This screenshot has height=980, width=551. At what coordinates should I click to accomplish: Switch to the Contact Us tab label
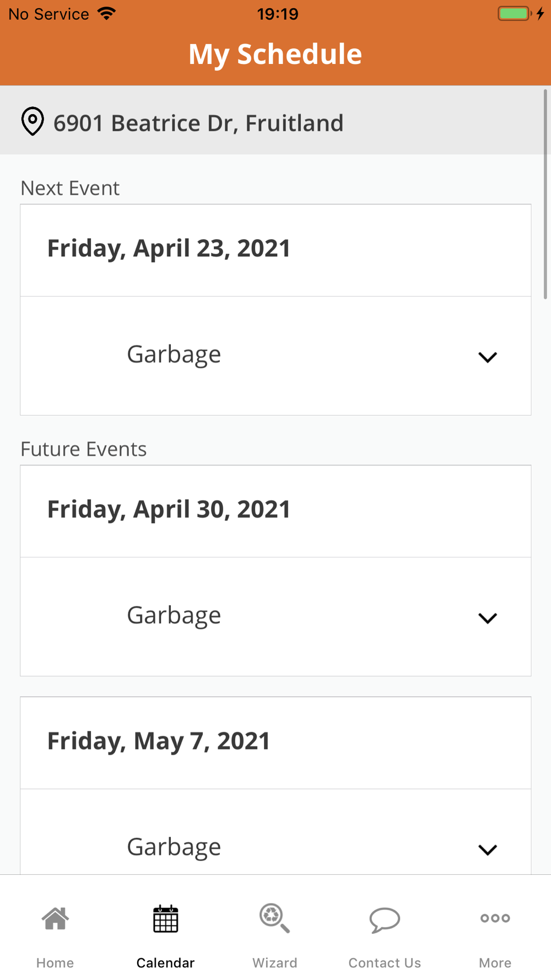pyautogui.click(x=385, y=963)
